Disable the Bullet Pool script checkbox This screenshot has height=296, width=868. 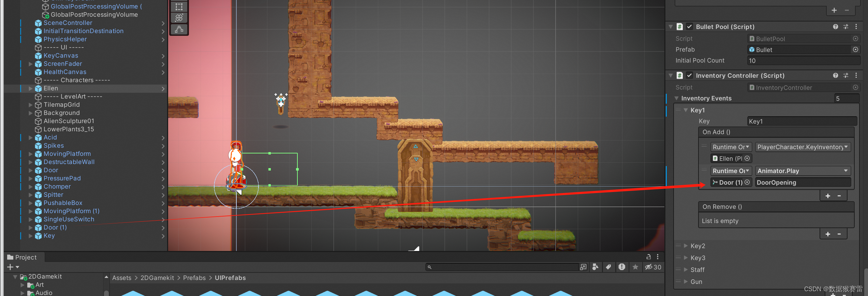click(689, 27)
